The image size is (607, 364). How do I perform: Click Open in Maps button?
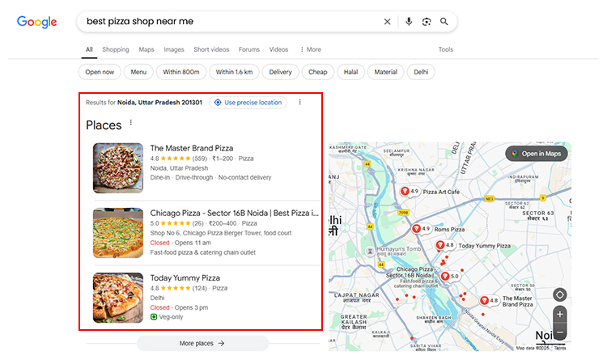click(x=537, y=154)
